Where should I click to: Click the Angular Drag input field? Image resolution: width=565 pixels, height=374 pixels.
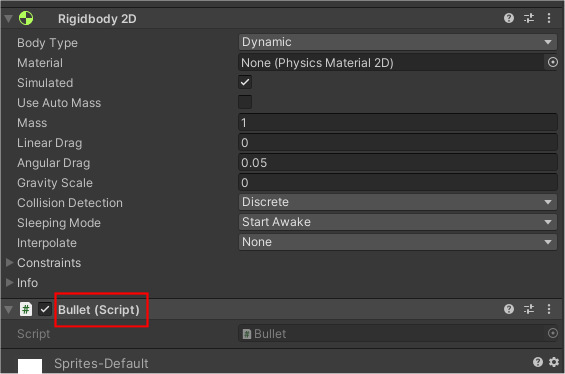[x=398, y=162]
